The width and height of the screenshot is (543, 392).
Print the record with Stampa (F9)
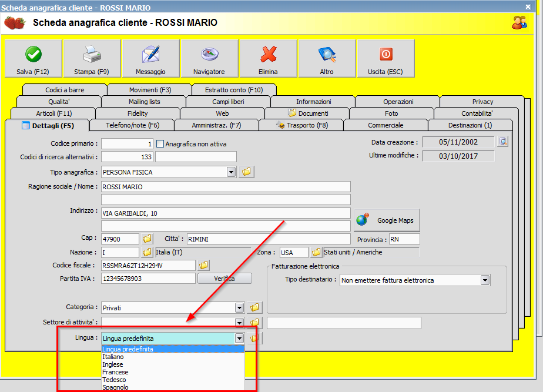coord(92,59)
